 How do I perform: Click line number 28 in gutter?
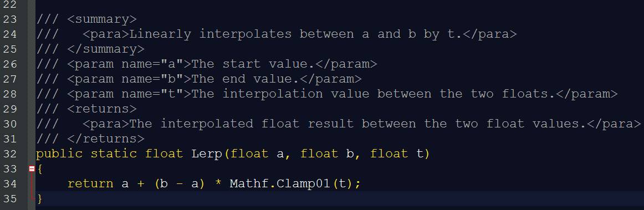(x=9, y=94)
